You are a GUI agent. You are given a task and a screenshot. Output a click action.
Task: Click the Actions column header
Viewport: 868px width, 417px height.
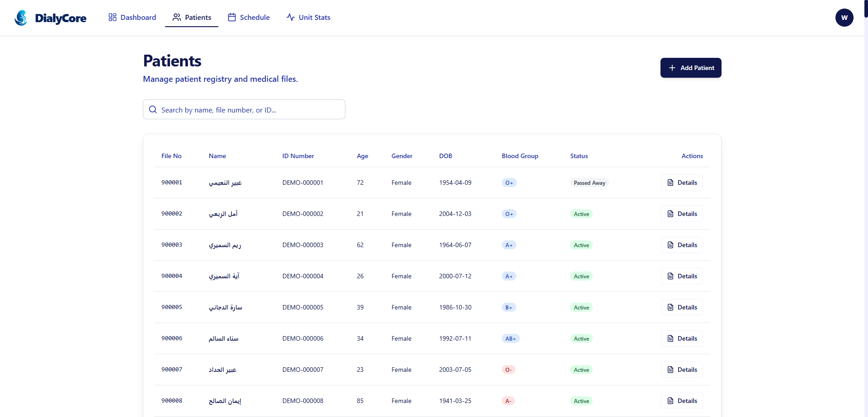click(x=692, y=156)
